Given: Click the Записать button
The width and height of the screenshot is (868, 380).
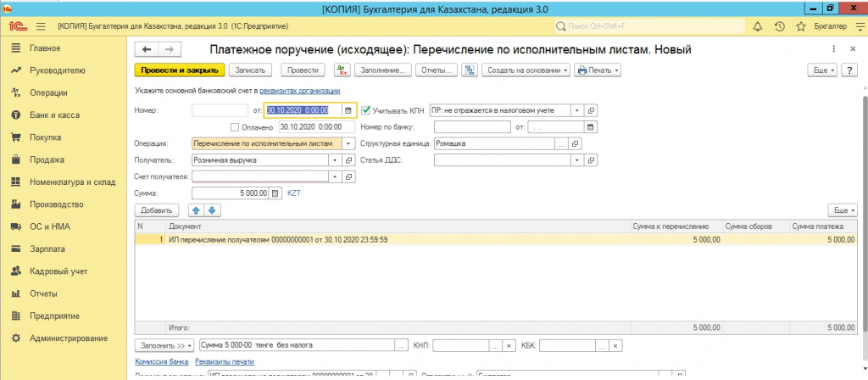Looking at the screenshot, I should pos(251,70).
